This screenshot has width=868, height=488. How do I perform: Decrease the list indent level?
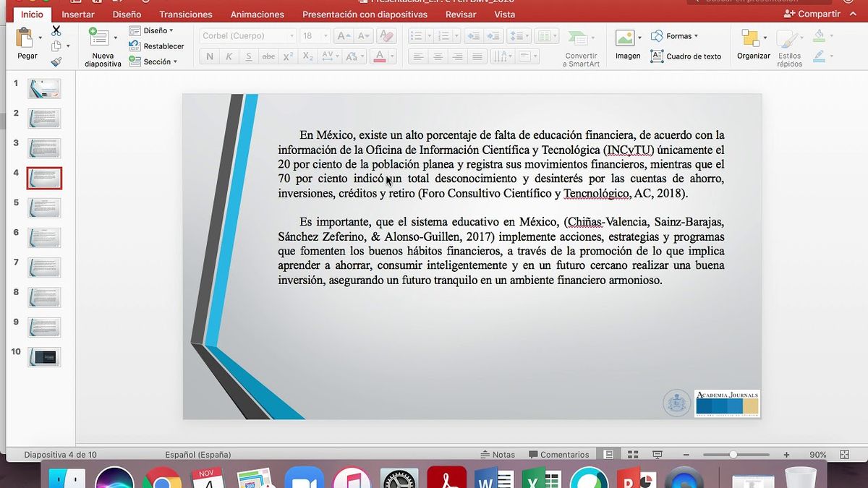(473, 36)
